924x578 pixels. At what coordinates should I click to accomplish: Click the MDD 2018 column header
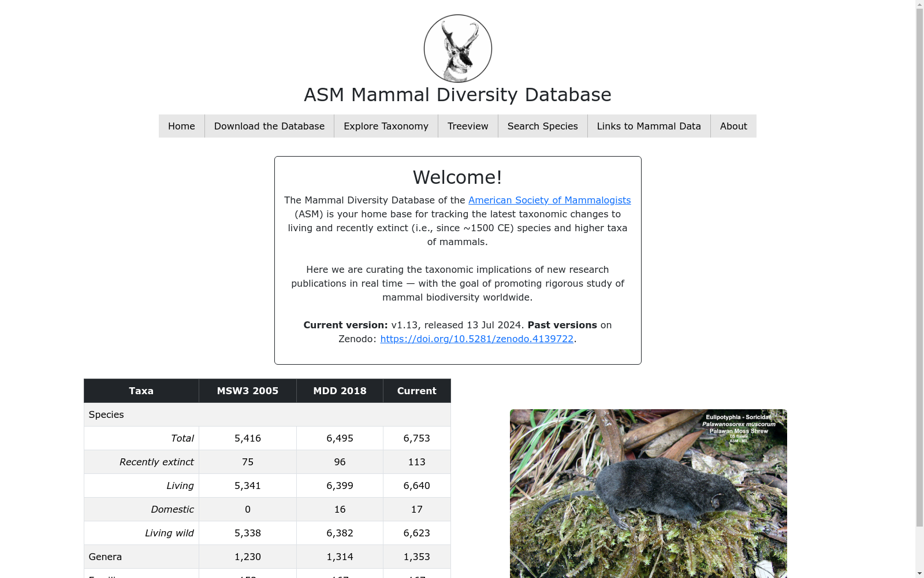pyautogui.click(x=340, y=391)
